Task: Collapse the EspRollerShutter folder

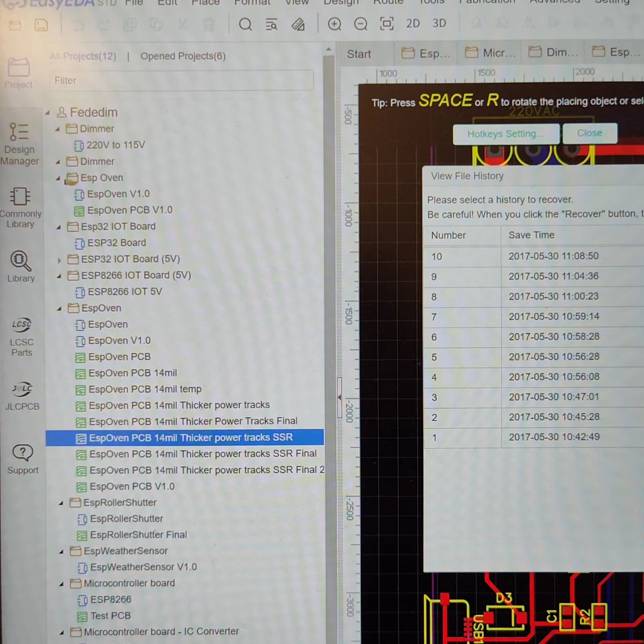Action: click(61, 503)
